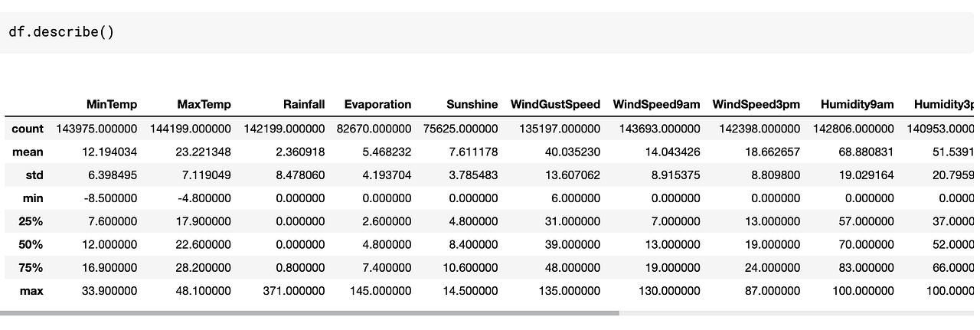
Task: Click the mean row label
Action: click(28, 152)
